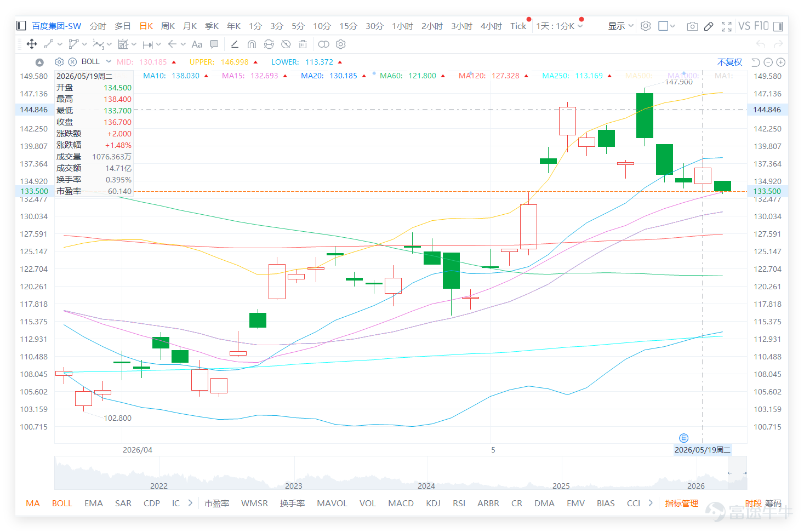Toggle the MACD indicator
The width and height of the screenshot is (804, 532).
[x=401, y=503]
